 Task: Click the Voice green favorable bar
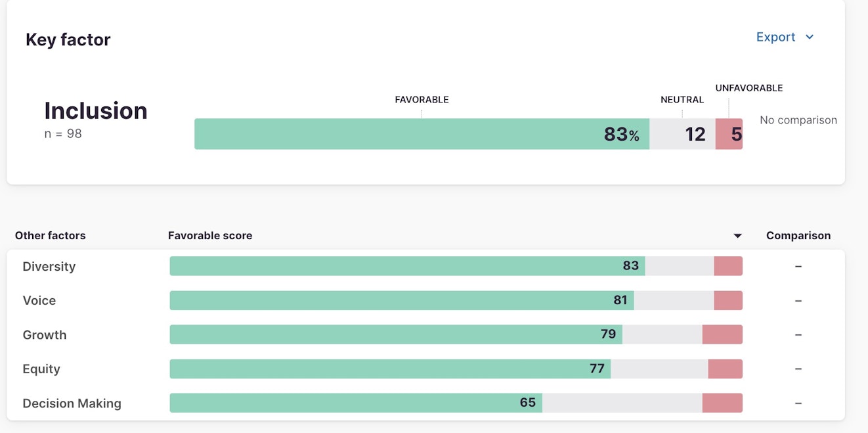tap(401, 300)
